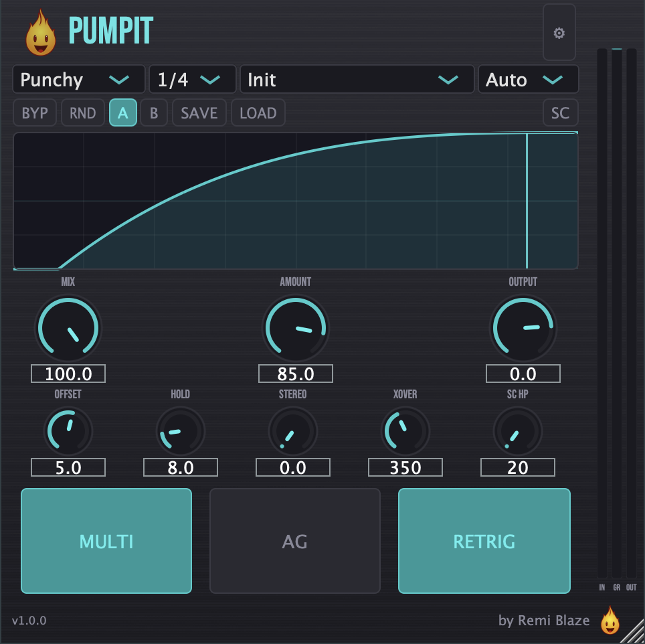Expand the Init preset dropdown
This screenshot has height=644, width=645.
pos(357,80)
